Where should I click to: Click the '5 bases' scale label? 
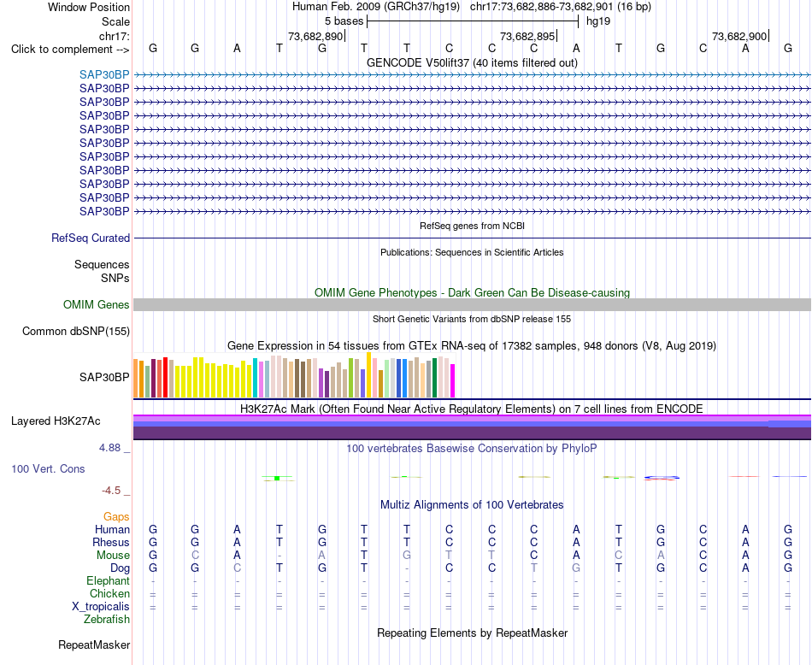[x=344, y=21]
